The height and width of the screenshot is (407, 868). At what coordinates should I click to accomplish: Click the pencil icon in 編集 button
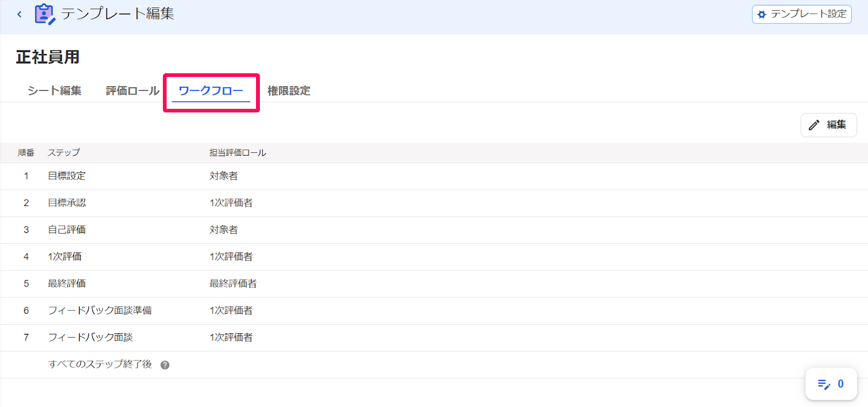814,125
